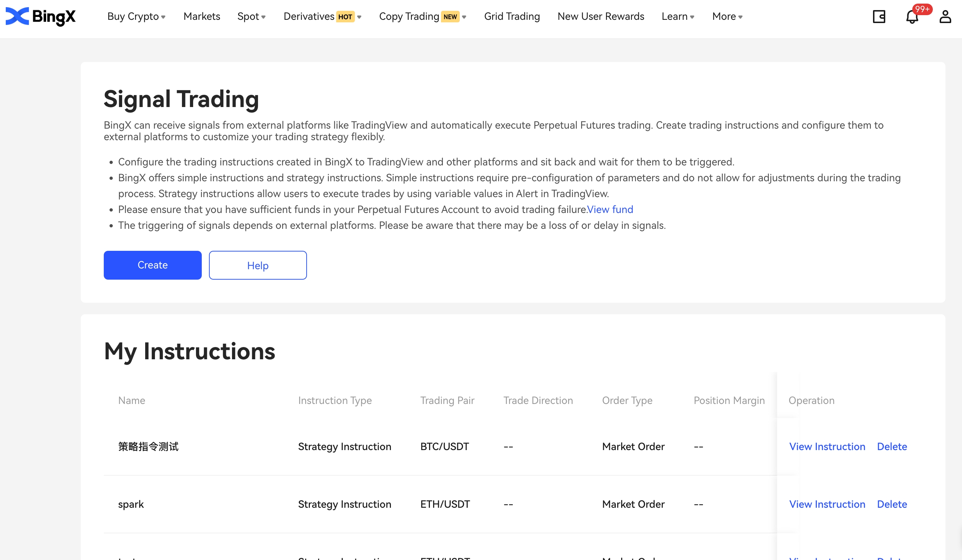962x560 pixels.
Task: Open New User Rewards
Action: (x=601, y=17)
